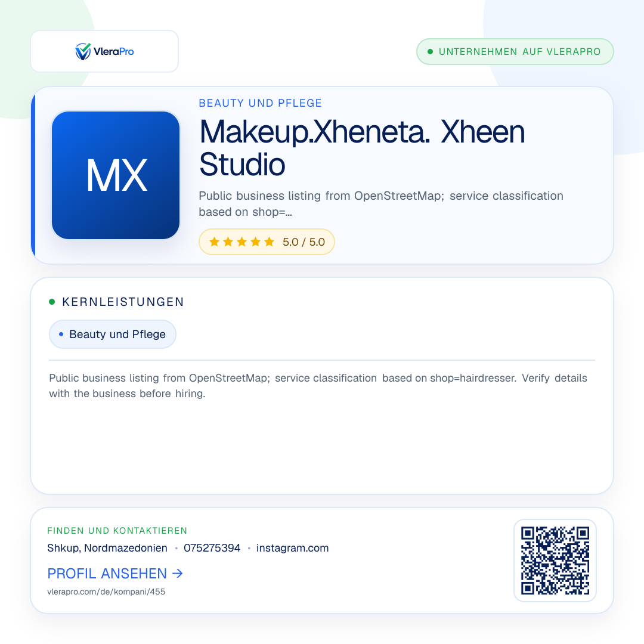Screen dimensions: 644x644
Task: Click the 'BEAUTY UND PFLEGE' category label
Action: coord(260,103)
